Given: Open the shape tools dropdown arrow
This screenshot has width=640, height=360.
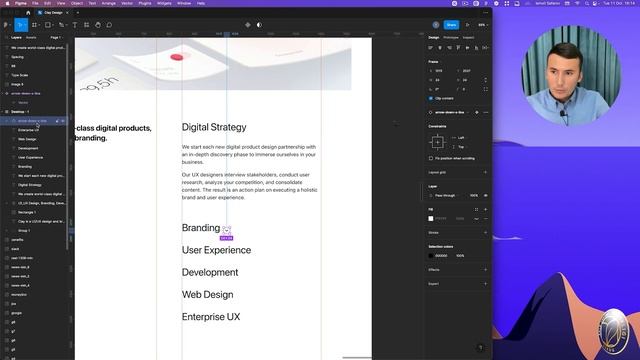Looking at the screenshot, I should (52, 25).
